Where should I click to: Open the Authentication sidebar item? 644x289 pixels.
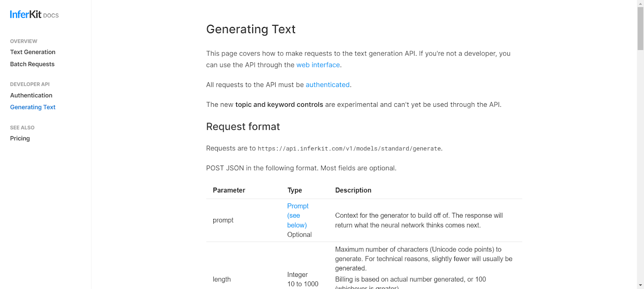(31, 95)
